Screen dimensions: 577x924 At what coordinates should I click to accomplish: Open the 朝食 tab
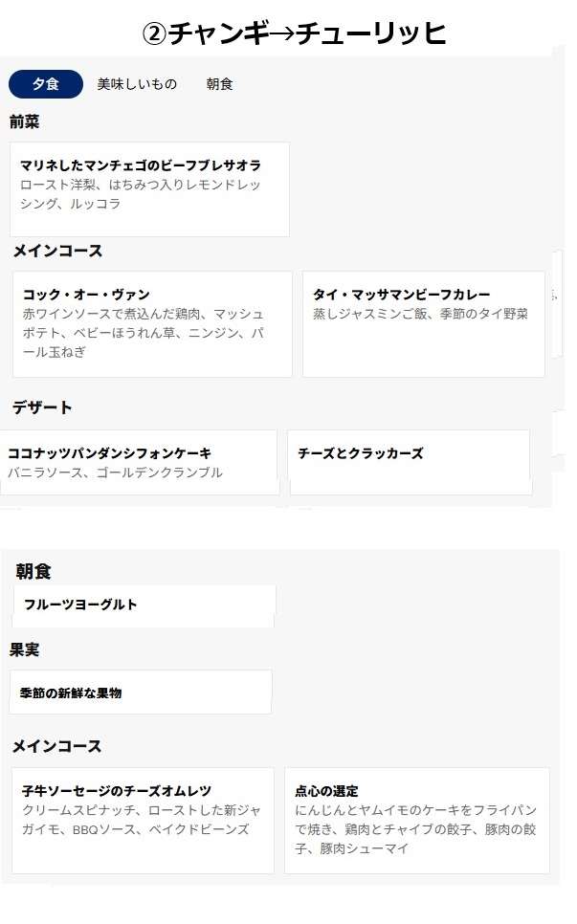point(219,84)
